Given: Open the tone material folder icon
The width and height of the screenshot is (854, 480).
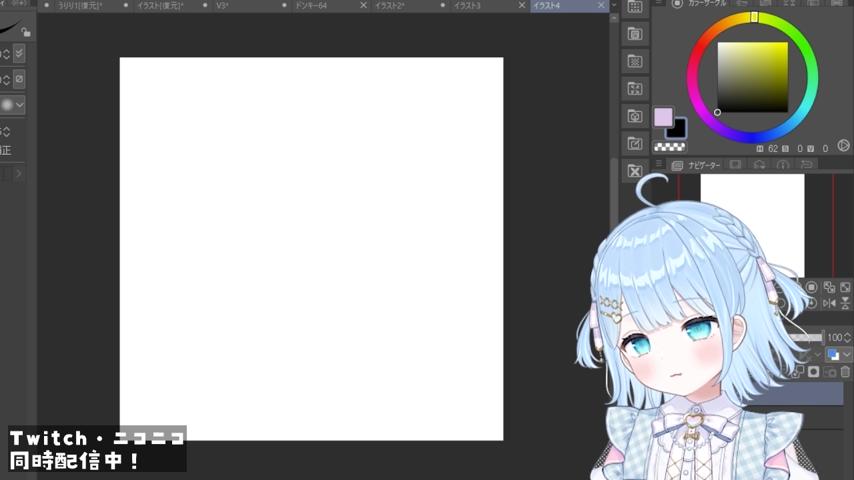Looking at the screenshot, I should point(635,61).
